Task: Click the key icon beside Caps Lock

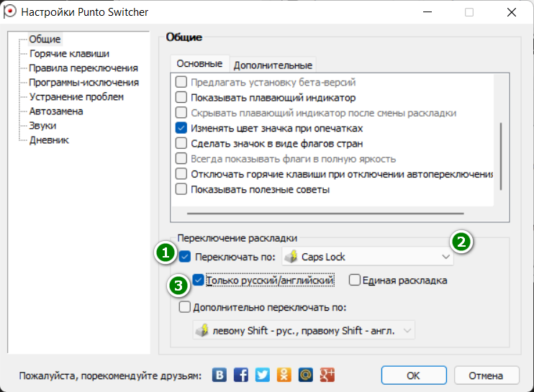Action: [291, 257]
